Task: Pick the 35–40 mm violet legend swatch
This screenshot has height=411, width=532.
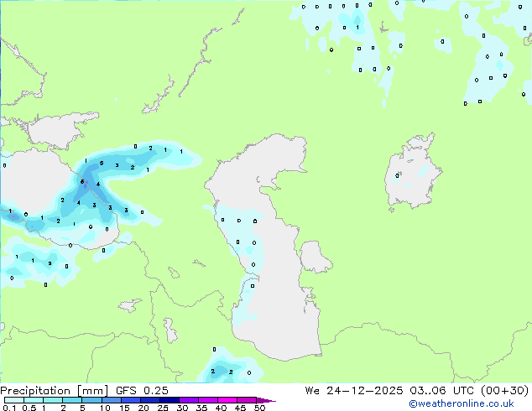Action: point(207,400)
